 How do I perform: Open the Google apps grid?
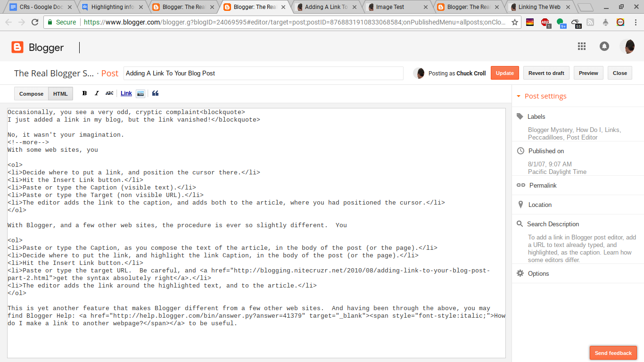(x=581, y=46)
